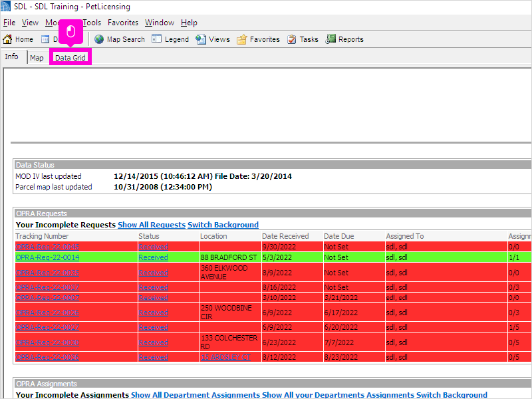Open the Tasks clipboard icon
Viewport: 532px width, 399px height.
[x=291, y=39]
